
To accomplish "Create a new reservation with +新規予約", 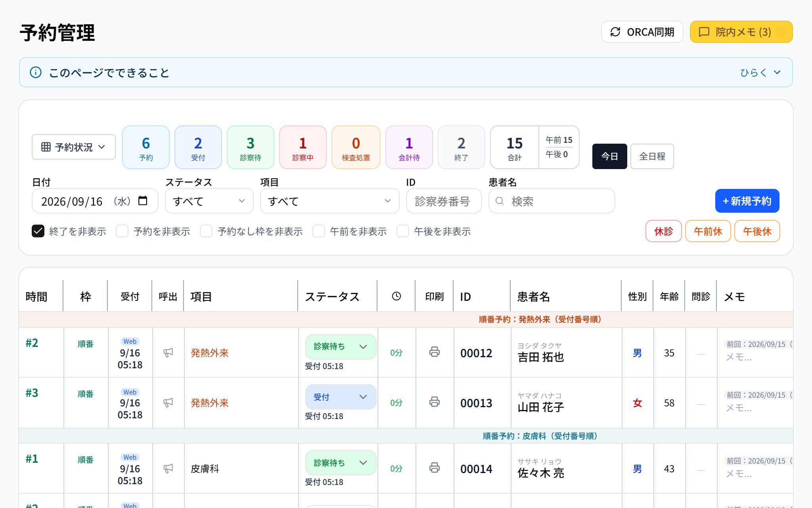I will (x=747, y=201).
